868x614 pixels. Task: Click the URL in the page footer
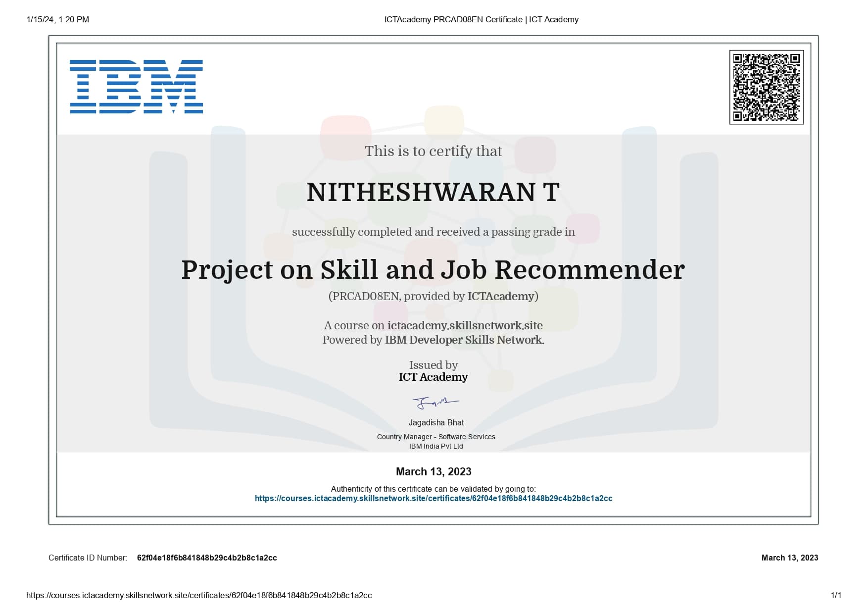pos(199,595)
